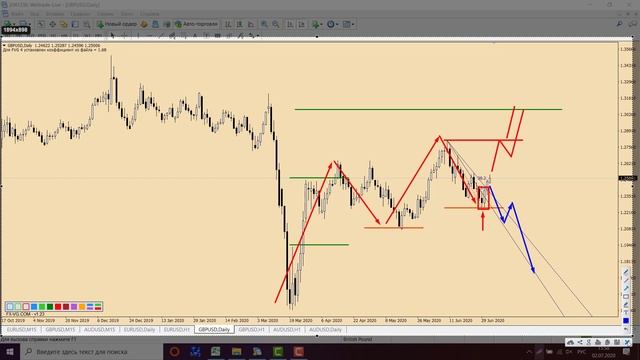Image resolution: width=640 pixels, height=360 pixels.
Task: Expand the templates dropdown arrow
Action: 353,25
